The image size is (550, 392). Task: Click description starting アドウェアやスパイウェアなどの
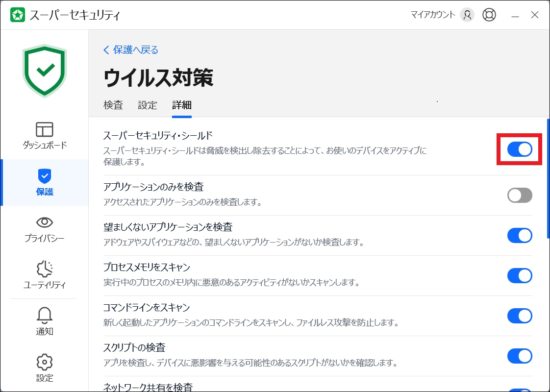coord(234,242)
